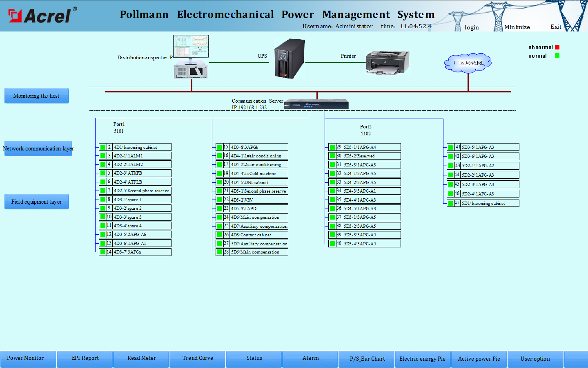Click the Communication Server device icon
This screenshot has width=588, height=368.
(x=316, y=104)
